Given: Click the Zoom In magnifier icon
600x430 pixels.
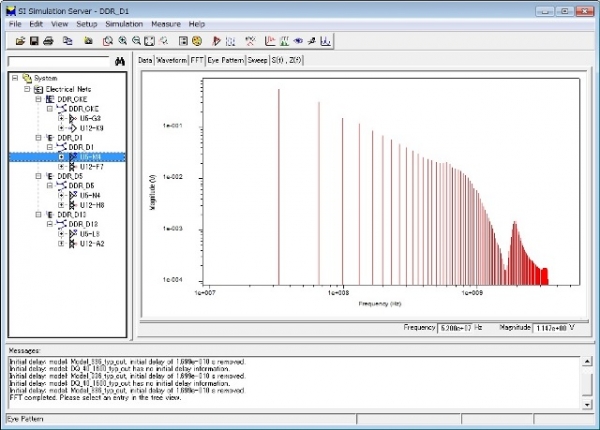Looking at the screenshot, I should pyautogui.click(x=122, y=41).
